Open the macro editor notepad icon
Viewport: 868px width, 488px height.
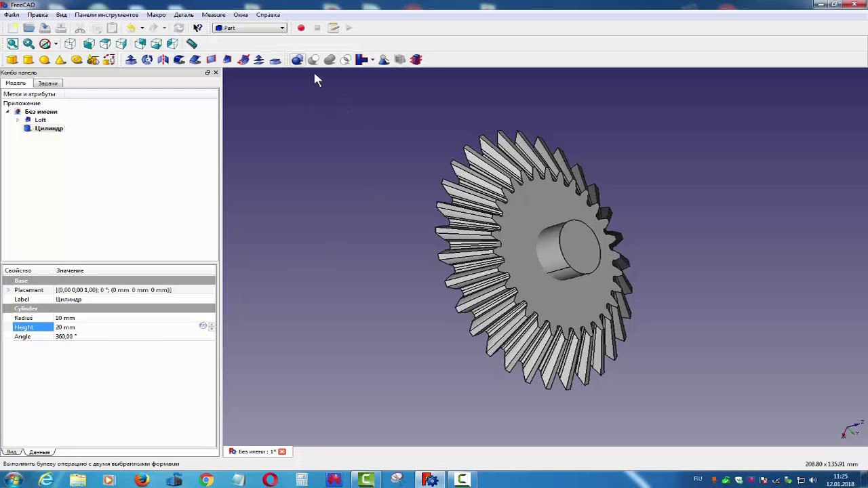click(333, 28)
